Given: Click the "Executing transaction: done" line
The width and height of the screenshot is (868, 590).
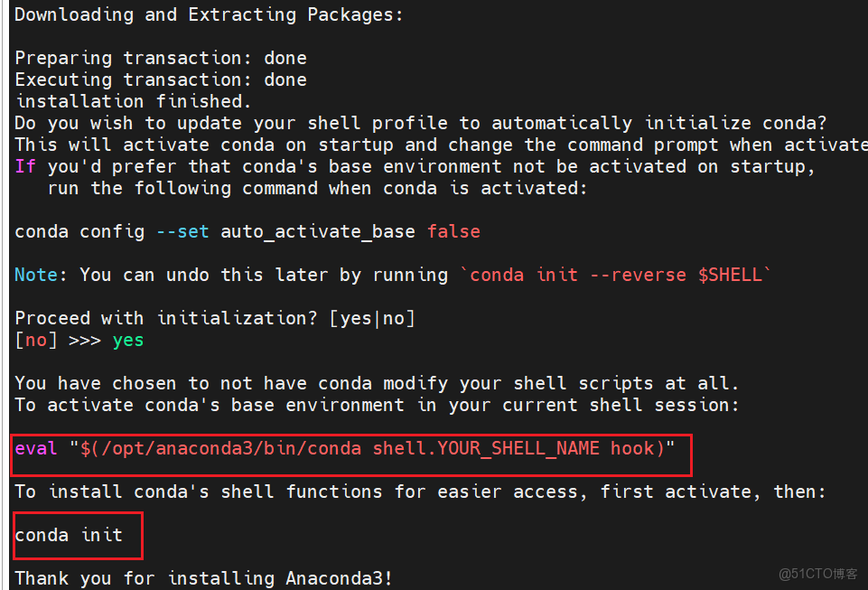Looking at the screenshot, I should 161,80.
